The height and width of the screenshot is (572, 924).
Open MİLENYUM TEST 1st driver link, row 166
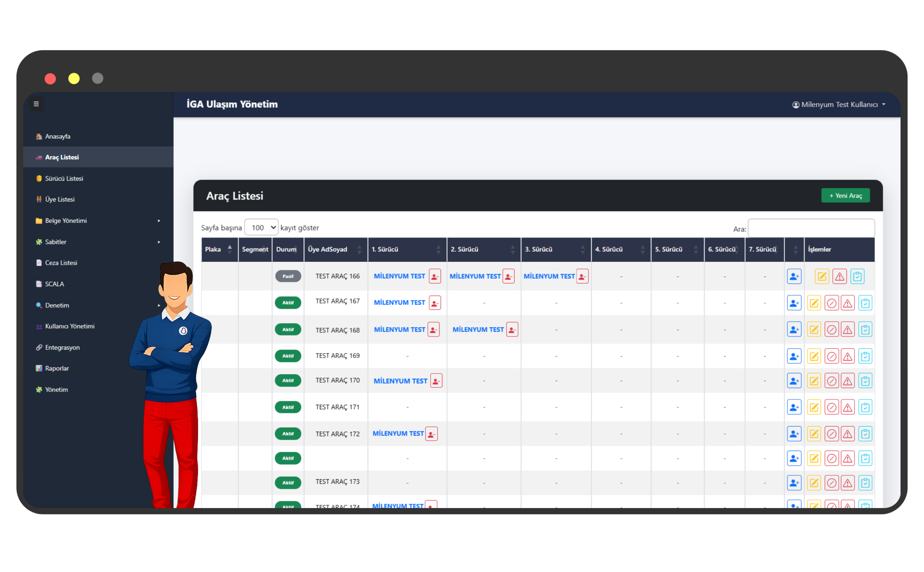(x=400, y=276)
